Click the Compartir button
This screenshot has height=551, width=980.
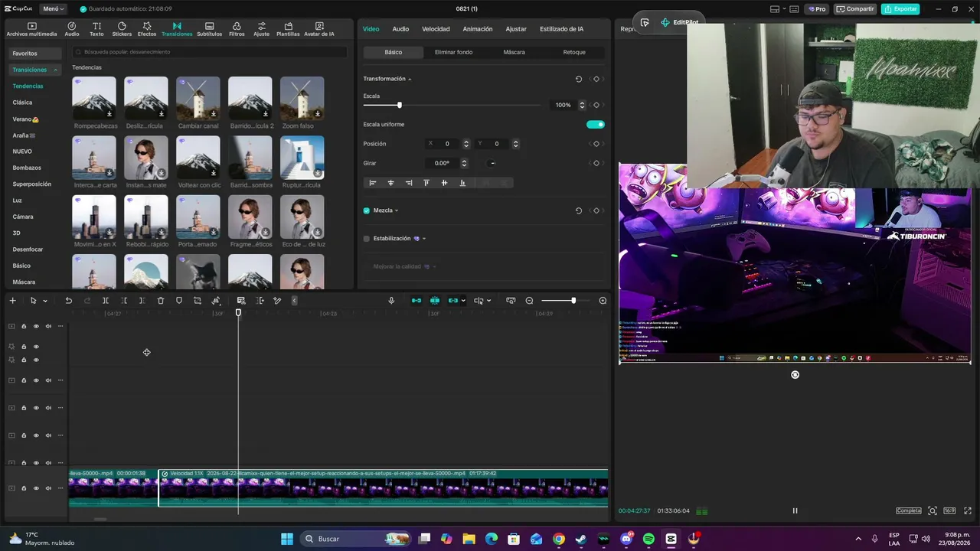click(855, 9)
